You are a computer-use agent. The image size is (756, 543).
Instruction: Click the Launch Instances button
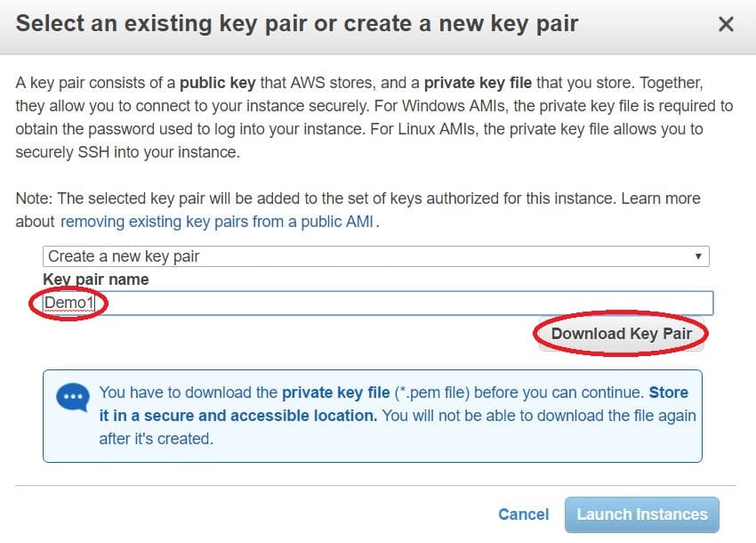(641, 514)
